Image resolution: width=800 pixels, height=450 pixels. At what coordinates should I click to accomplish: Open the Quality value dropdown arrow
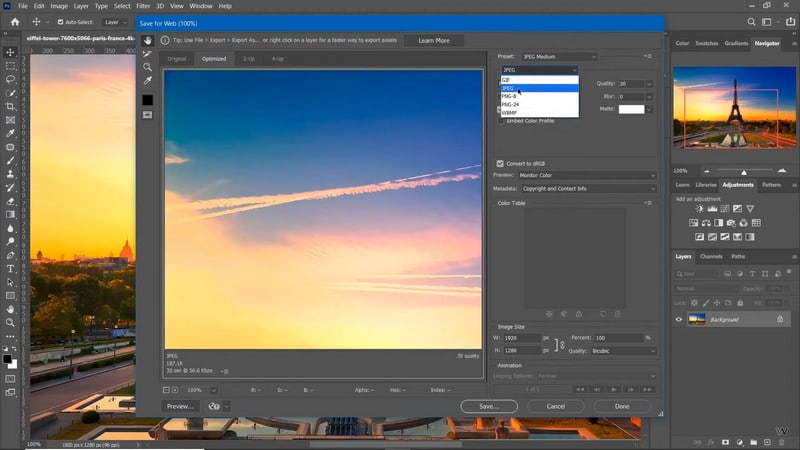coord(649,84)
